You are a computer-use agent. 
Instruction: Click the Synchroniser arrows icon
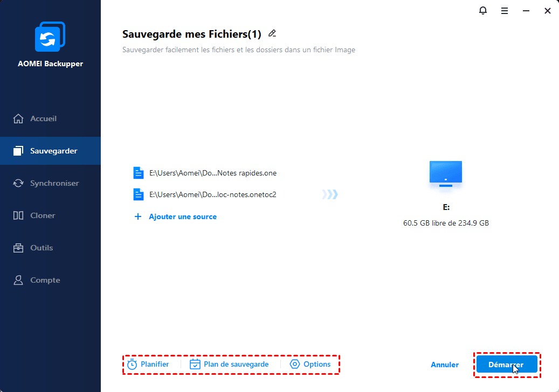[18, 183]
